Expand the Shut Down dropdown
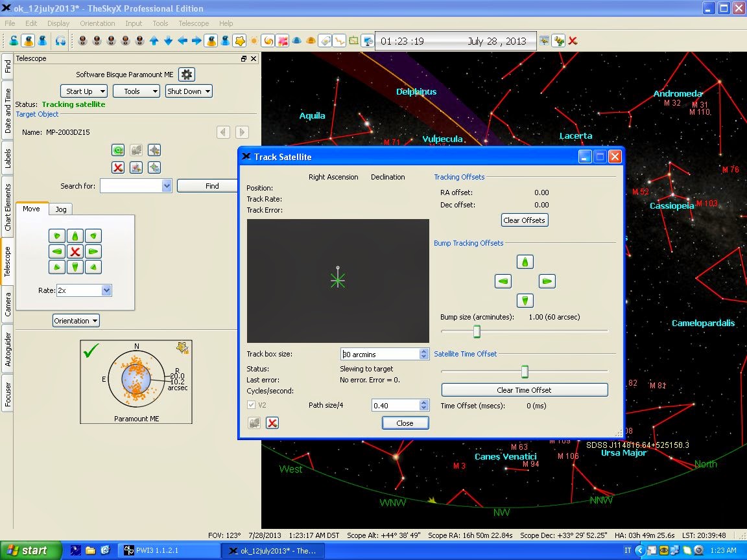The image size is (747, 560). [189, 91]
